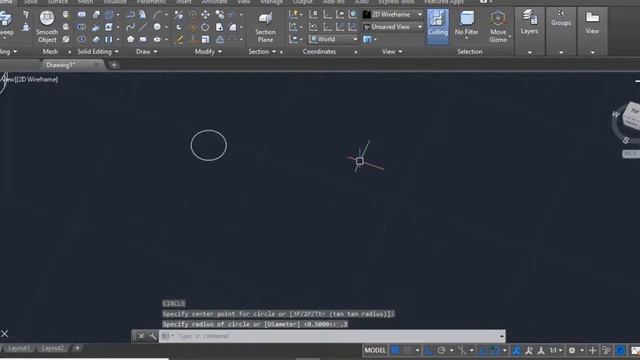Close the command line with X button
This screenshot has width=640, height=360.
tap(141, 336)
